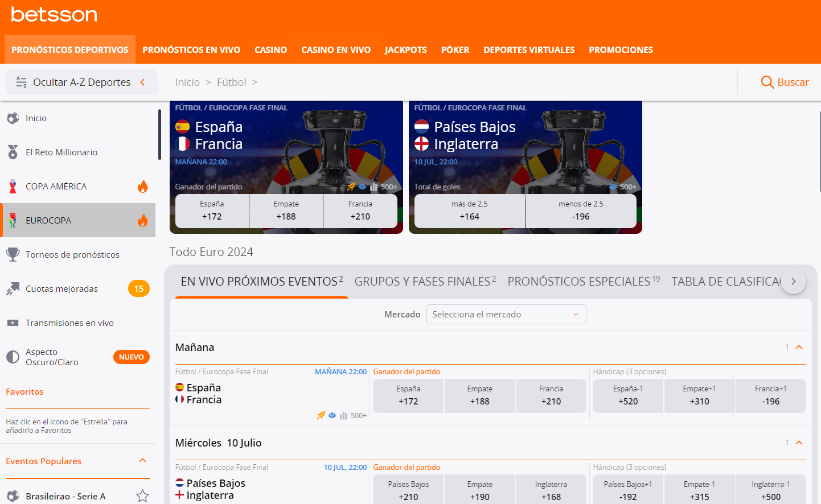The width and height of the screenshot is (821, 504).
Task: Click Spain flag on the banner card
Action: pyautogui.click(x=182, y=127)
